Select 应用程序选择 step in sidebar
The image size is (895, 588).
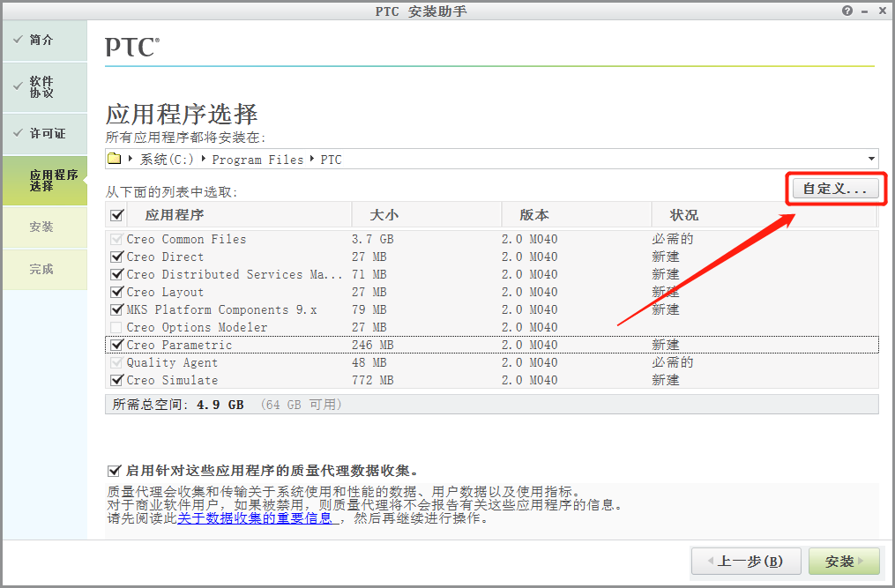click(45, 181)
